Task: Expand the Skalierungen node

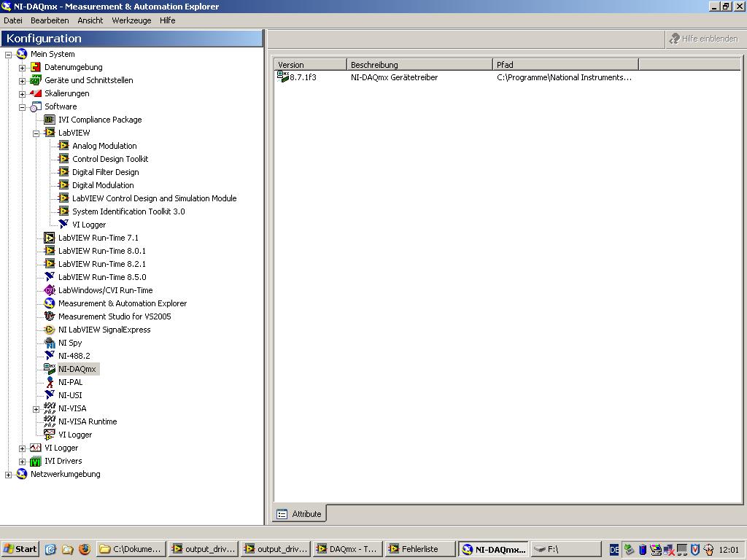Action: coord(22,94)
